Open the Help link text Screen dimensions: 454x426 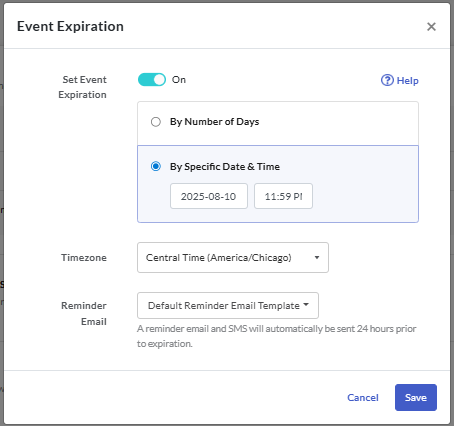pos(407,81)
